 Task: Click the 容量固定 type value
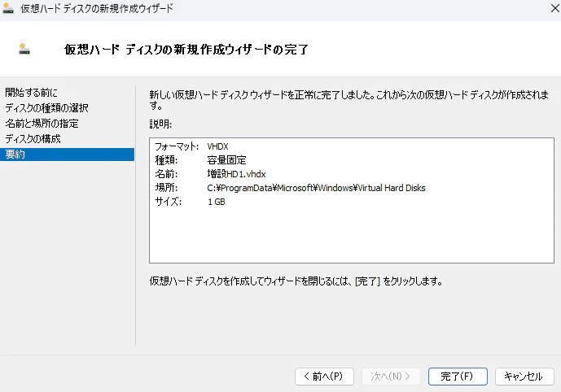click(226, 160)
